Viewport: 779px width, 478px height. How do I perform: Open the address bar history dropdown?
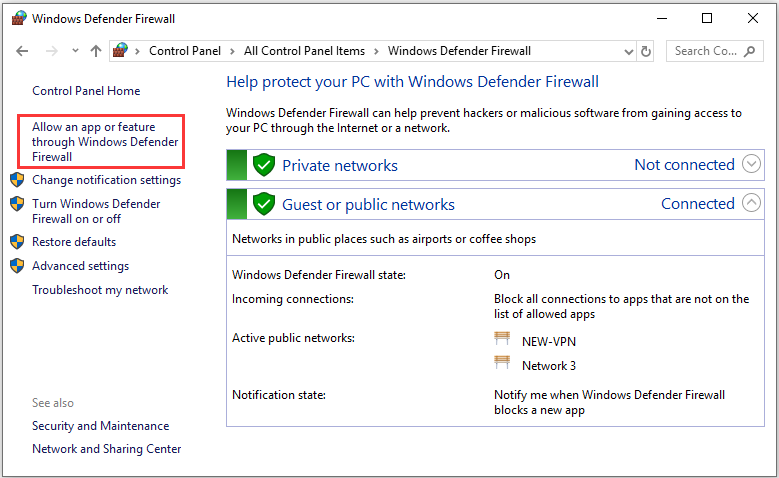[x=628, y=52]
